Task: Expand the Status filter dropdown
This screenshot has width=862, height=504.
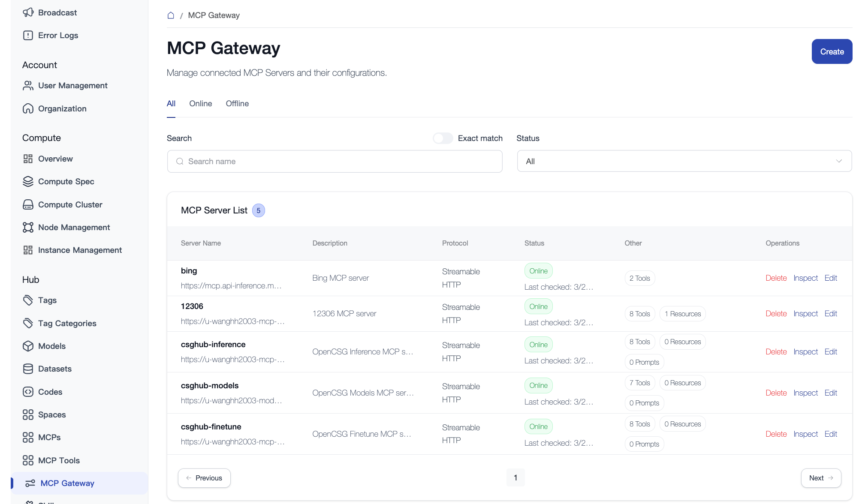Action: pyautogui.click(x=684, y=161)
